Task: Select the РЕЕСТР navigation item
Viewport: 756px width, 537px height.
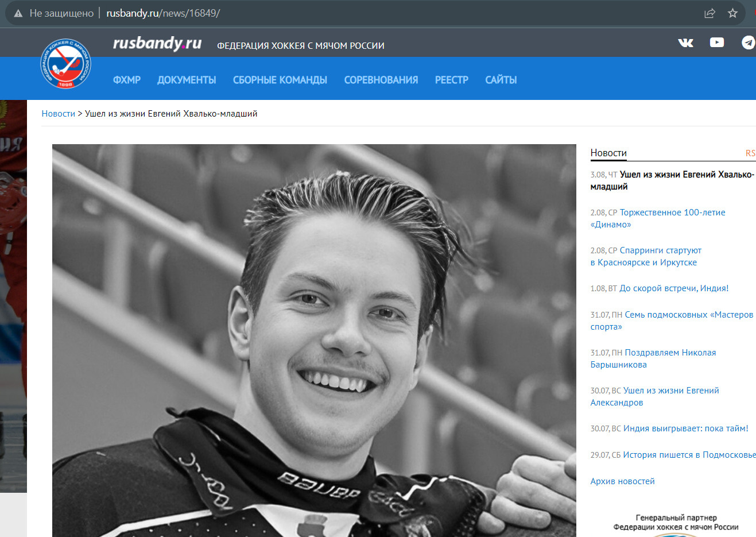Action: coord(451,80)
